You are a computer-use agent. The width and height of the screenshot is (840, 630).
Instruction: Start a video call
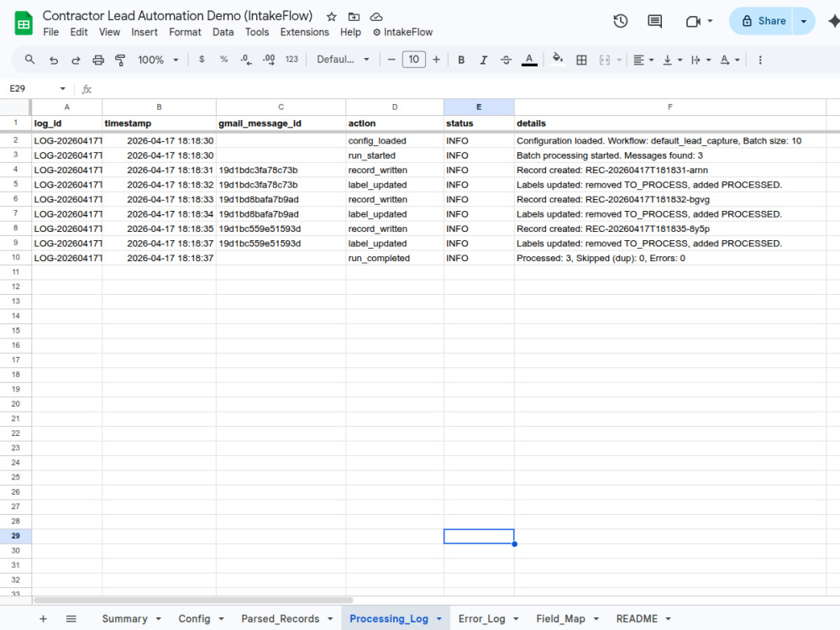(x=693, y=22)
